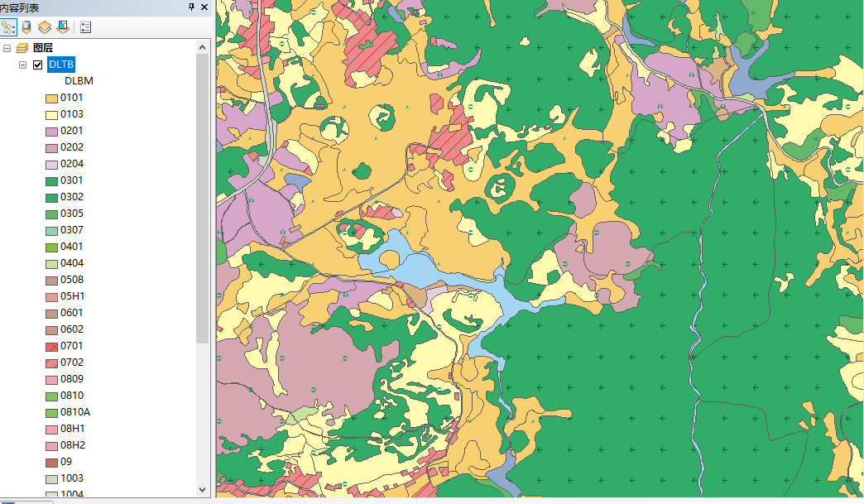
Task: Select the List By Drawing Order icon
Action: tap(9, 26)
